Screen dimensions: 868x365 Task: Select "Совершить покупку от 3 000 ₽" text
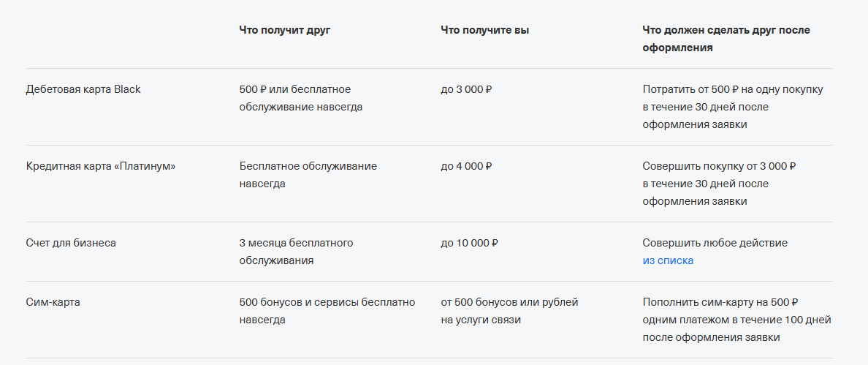tap(719, 166)
